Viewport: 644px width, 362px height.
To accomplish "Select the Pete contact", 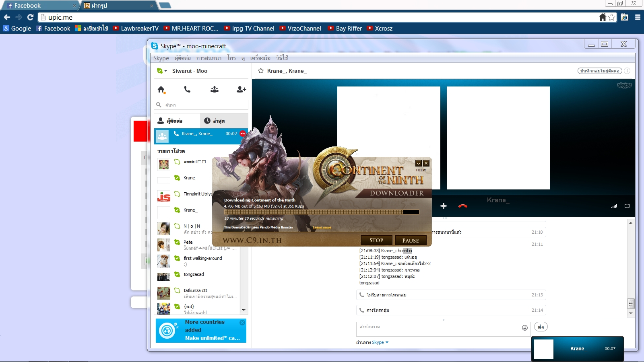I will tap(197, 245).
